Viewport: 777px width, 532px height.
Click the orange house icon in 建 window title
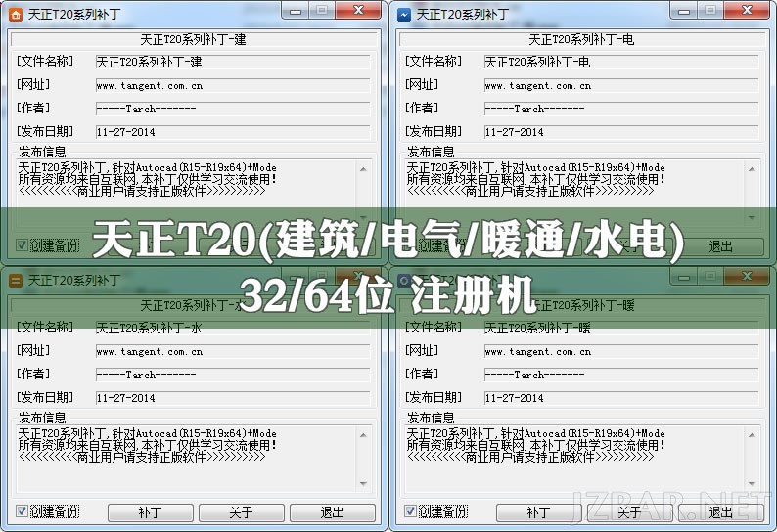(16, 15)
